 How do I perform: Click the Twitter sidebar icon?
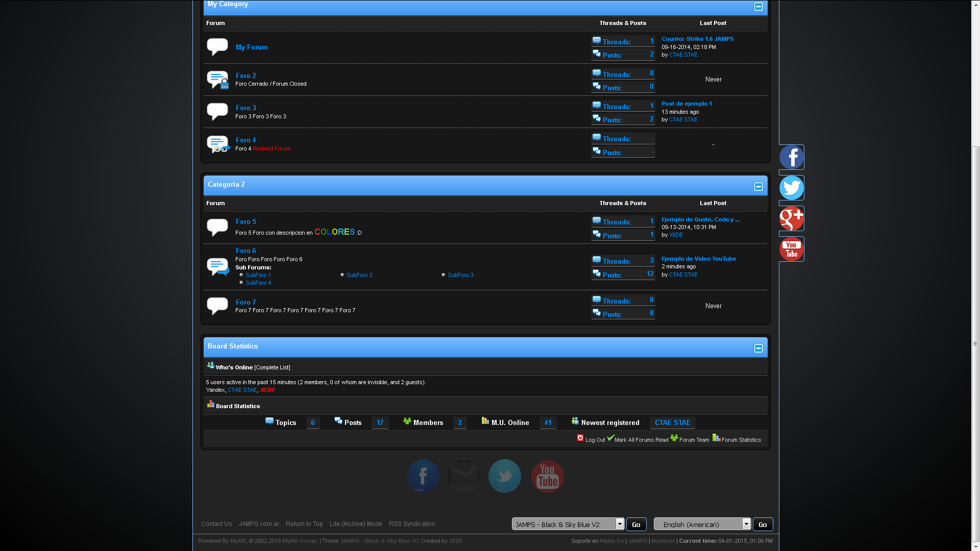[x=791, y=188]
